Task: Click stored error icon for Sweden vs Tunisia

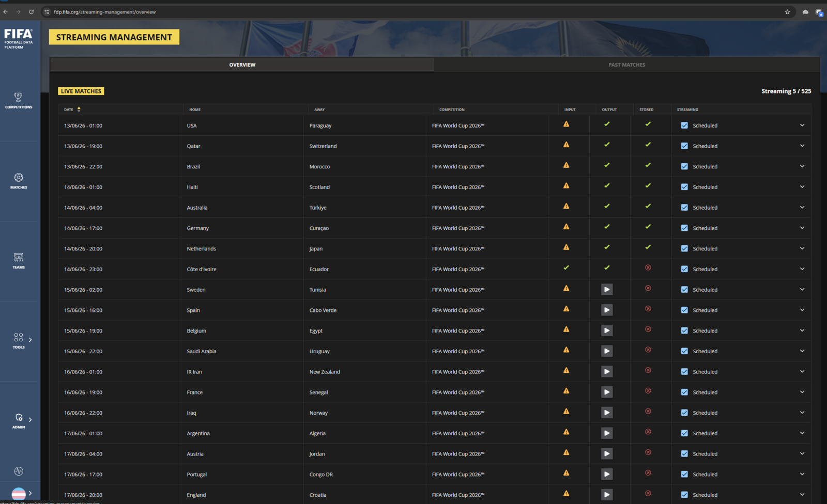Action: point(648,288)
